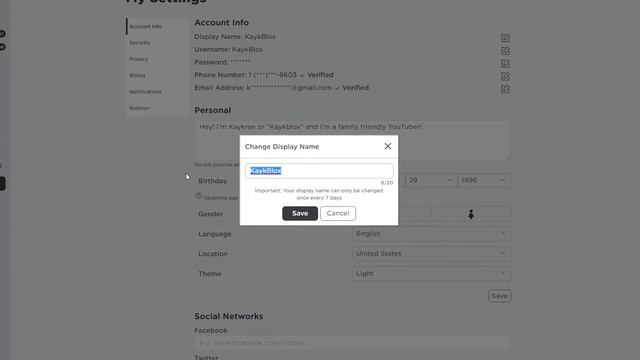
Task: Open the Billing settings tab
Action: 138,76
